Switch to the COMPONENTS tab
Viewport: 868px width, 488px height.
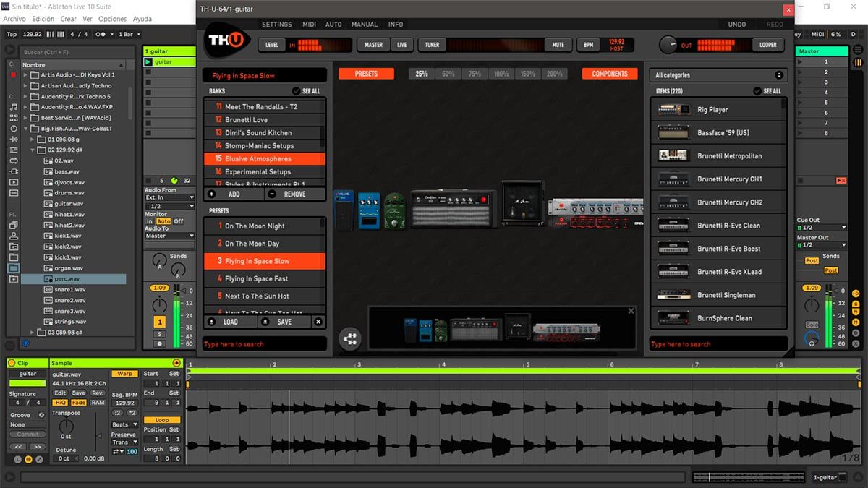pos(610,74)
